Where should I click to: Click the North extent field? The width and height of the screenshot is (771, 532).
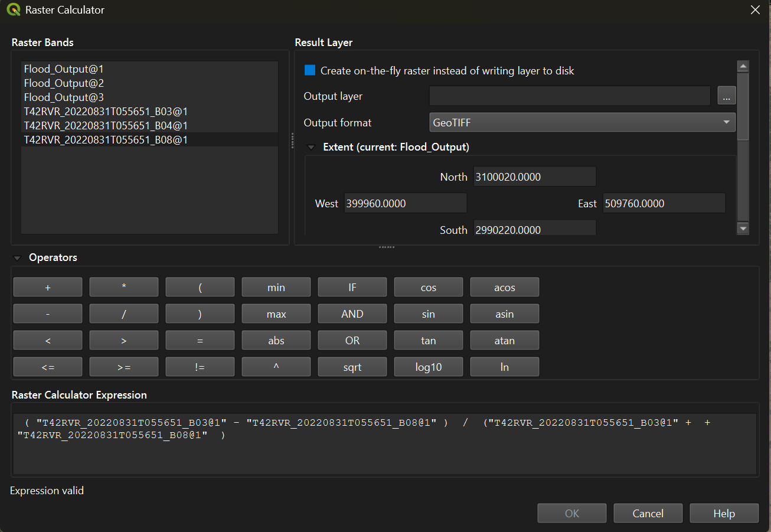coord(535,177)
